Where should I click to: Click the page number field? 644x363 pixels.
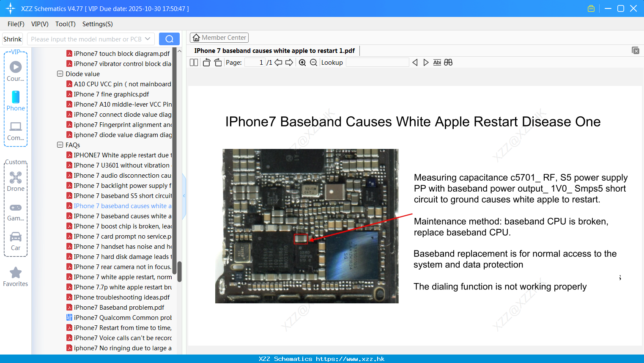(x=255, y=63)
